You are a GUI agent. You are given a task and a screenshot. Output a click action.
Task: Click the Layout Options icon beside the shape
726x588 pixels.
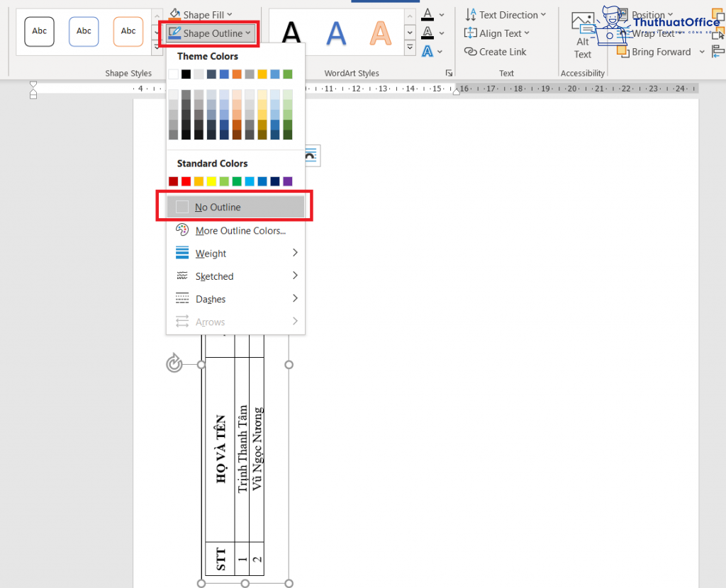pos(311,156)
